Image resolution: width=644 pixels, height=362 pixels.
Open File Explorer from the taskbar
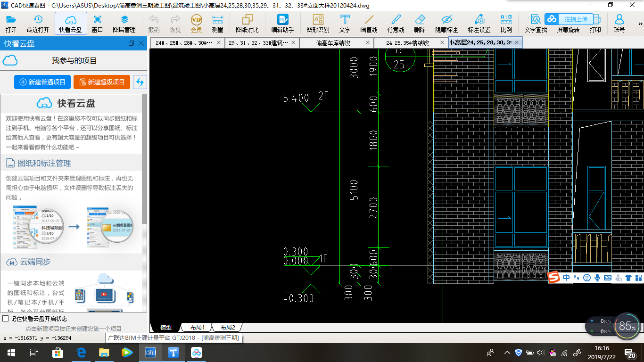[104, 352]
